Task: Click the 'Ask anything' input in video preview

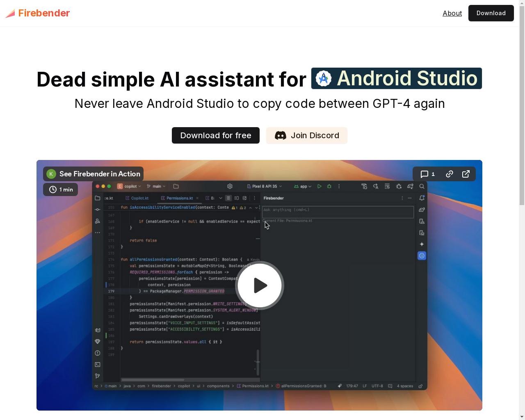Action: (338, 212)
